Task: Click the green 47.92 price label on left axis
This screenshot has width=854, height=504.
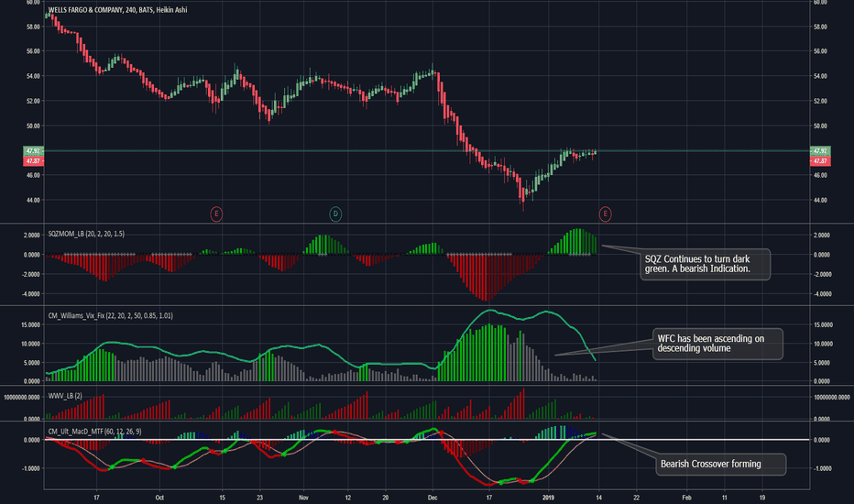Action: (33, 151)
